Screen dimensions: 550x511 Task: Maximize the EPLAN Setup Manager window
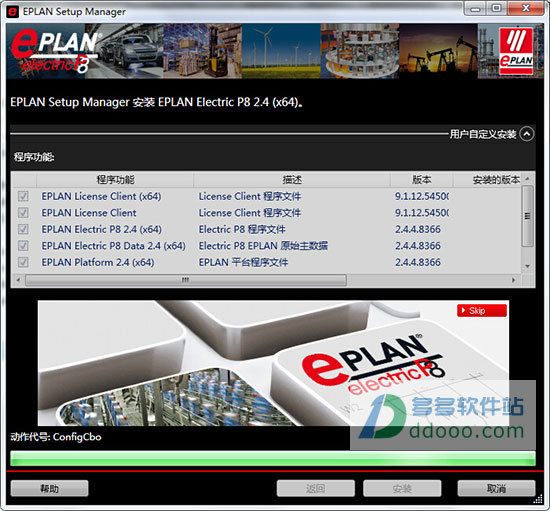click(496, 9)
